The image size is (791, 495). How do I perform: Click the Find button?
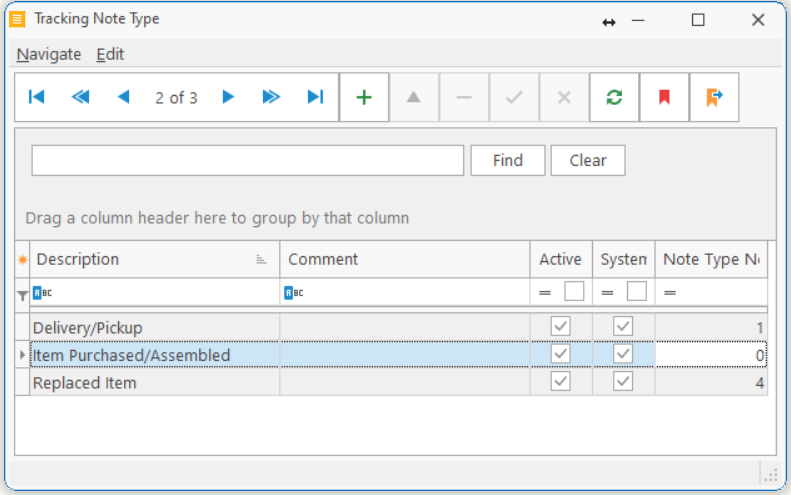(x=507, y=160)
